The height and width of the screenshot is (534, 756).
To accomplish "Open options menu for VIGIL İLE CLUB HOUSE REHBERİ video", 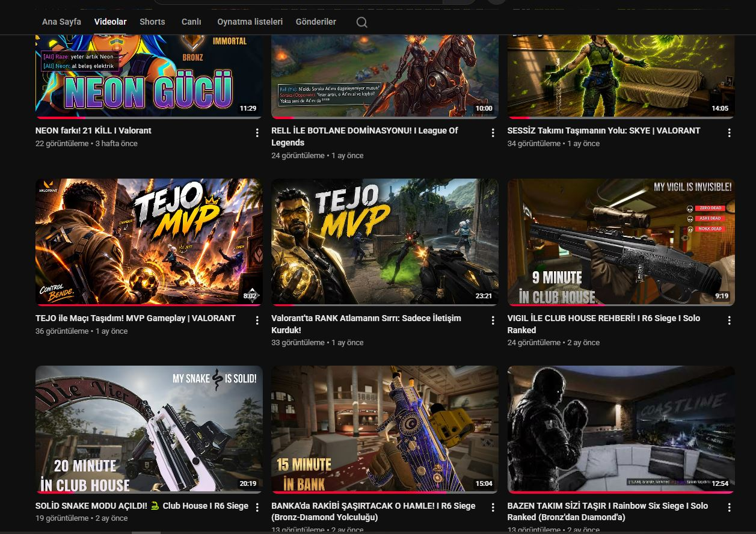I will [x=729, y=321].
